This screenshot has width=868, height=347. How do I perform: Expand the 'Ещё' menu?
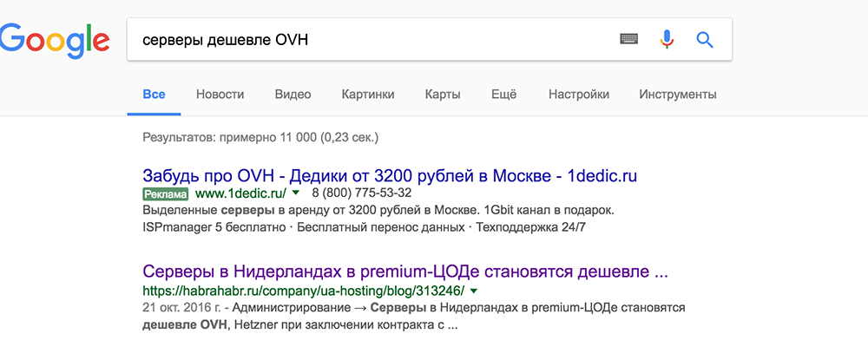tap(503, 94)
